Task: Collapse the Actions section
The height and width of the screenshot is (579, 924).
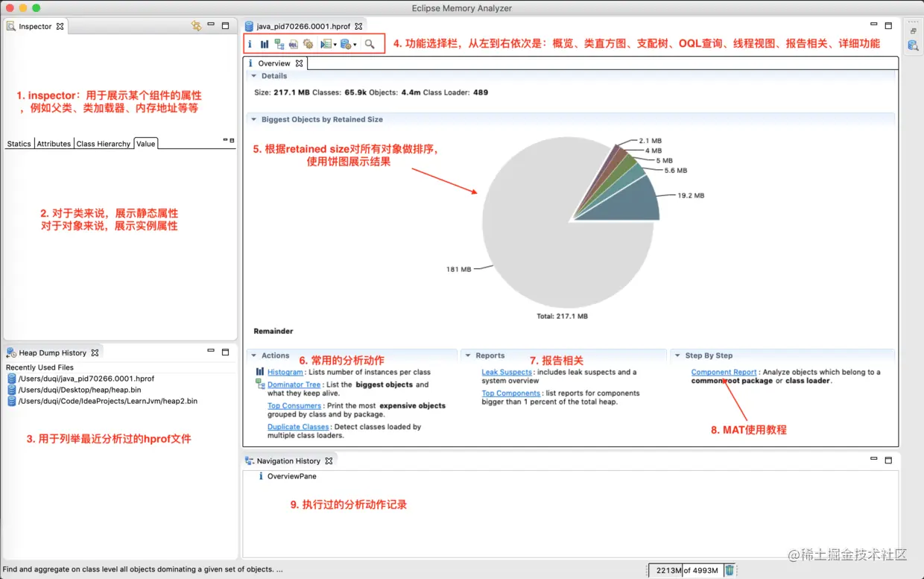Action: (253, 355)
